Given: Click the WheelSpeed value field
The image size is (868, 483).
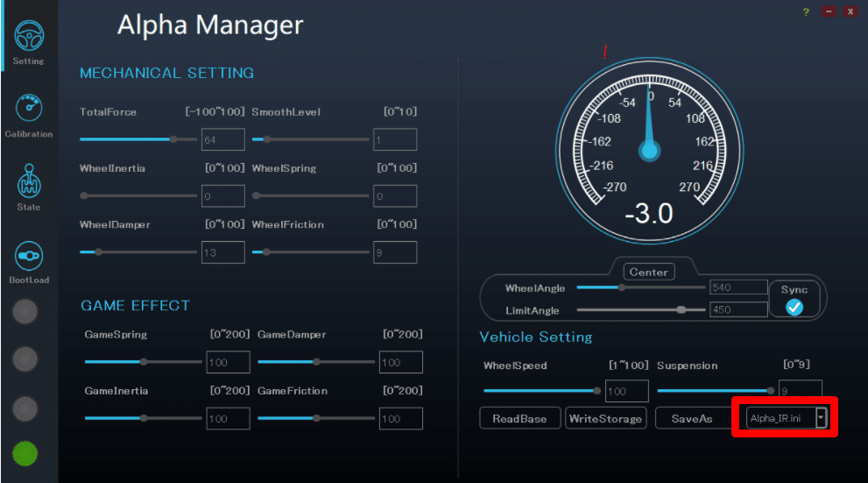Looking at the screenshot, I should tap(626, 391).
